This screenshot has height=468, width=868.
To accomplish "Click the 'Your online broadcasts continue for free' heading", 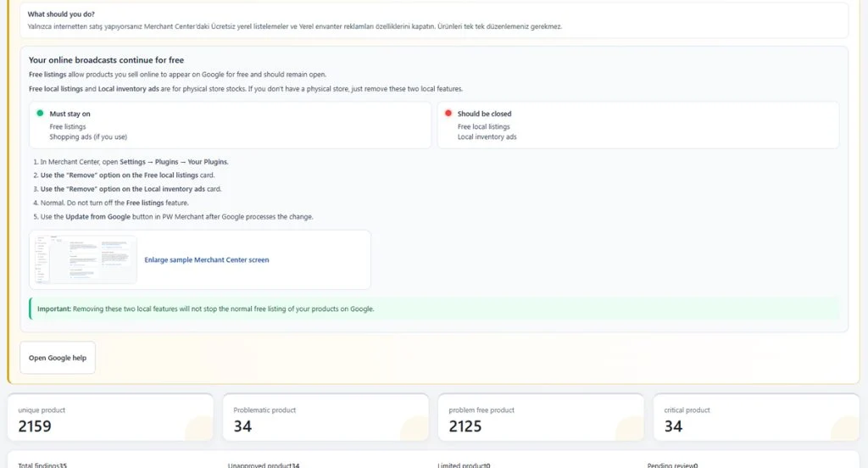I will (x=106, y=60).
